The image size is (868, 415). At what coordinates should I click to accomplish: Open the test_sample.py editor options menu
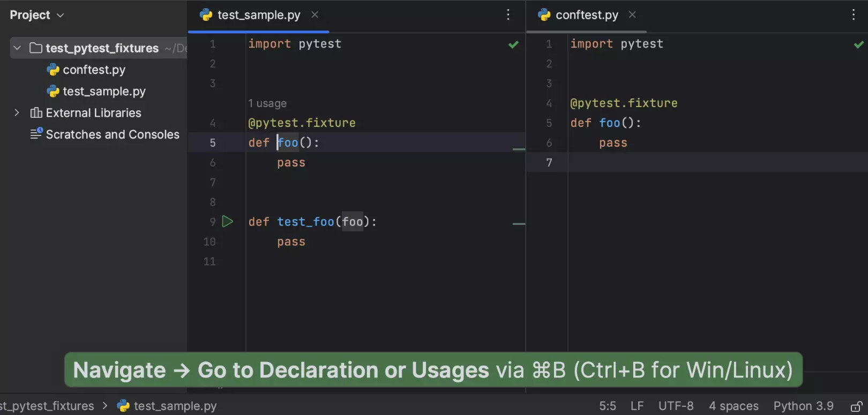(508, 15)
